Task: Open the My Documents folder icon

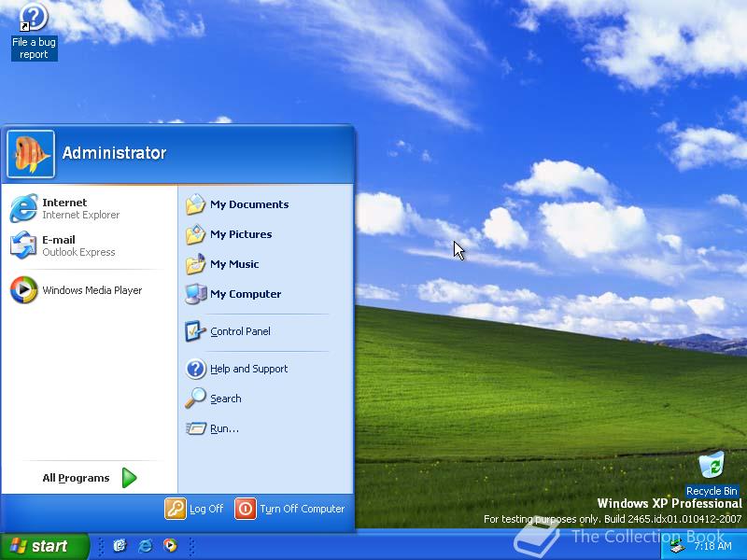Action: (x=195, y=204)
